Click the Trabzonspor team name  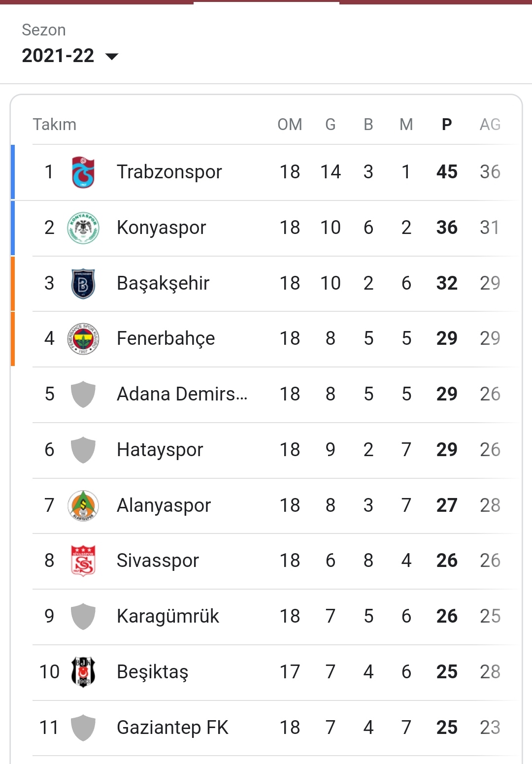pos(169,172)
